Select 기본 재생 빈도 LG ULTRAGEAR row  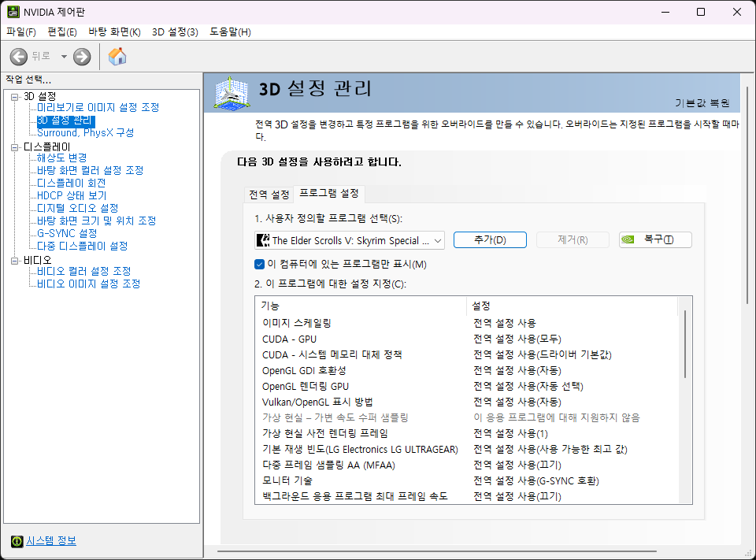tap(467, 450)
